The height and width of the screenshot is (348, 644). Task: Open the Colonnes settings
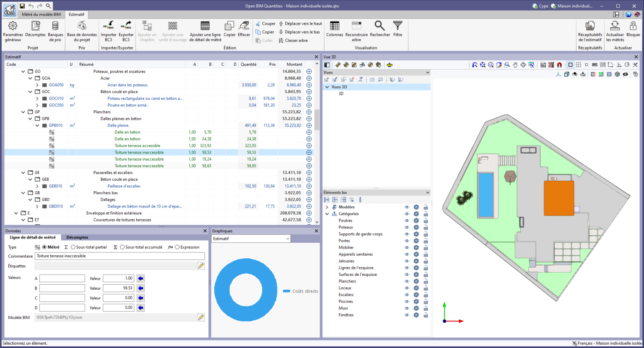[335, 29]
